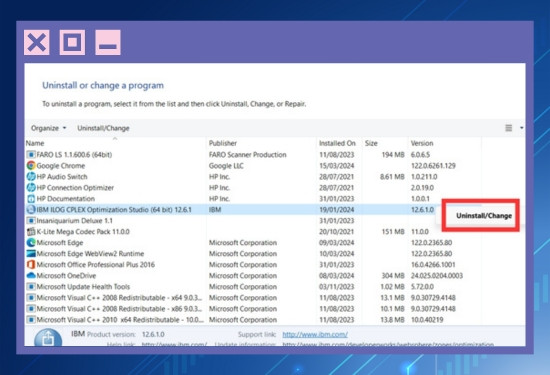Screen dimensions: 550x375
Task: Select the Microsoft Office 2016 icon
Action: [x=31, y=264]
